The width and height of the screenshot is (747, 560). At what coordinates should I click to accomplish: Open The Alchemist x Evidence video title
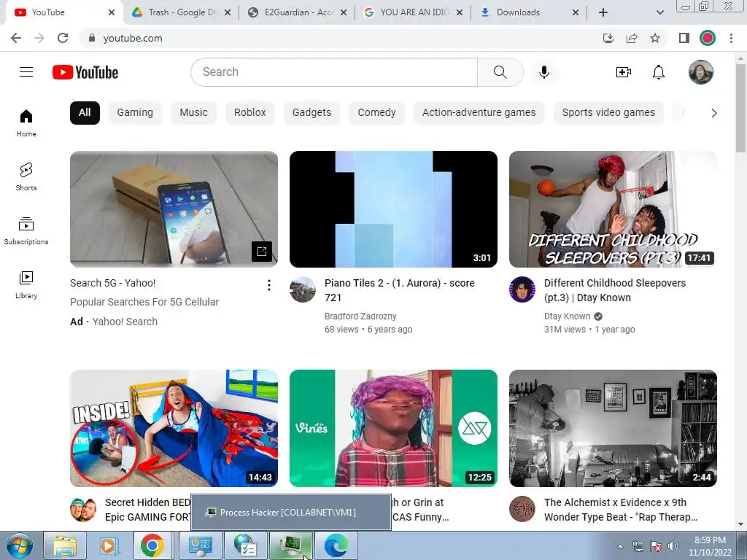point(621,510)
